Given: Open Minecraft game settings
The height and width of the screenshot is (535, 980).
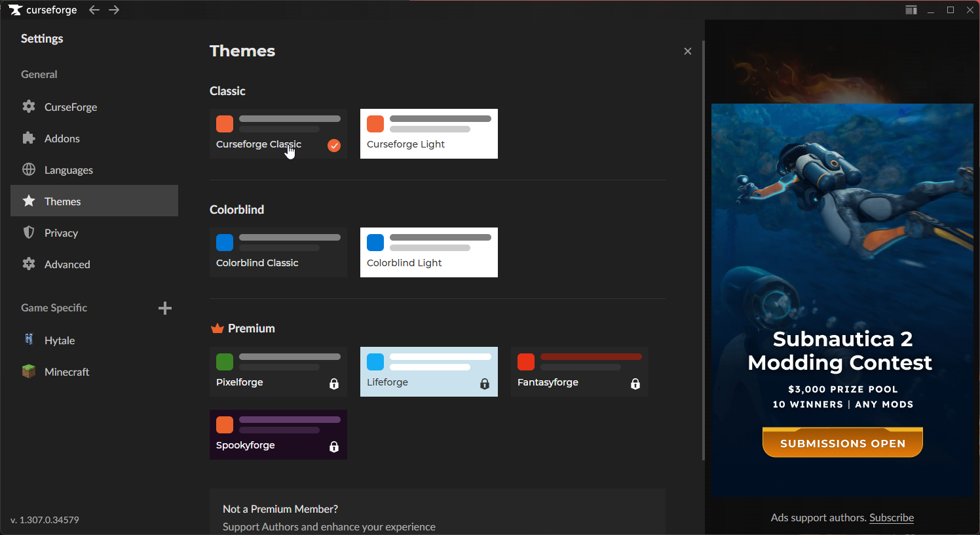Looking at the screenshot, I should click(94, 371).
